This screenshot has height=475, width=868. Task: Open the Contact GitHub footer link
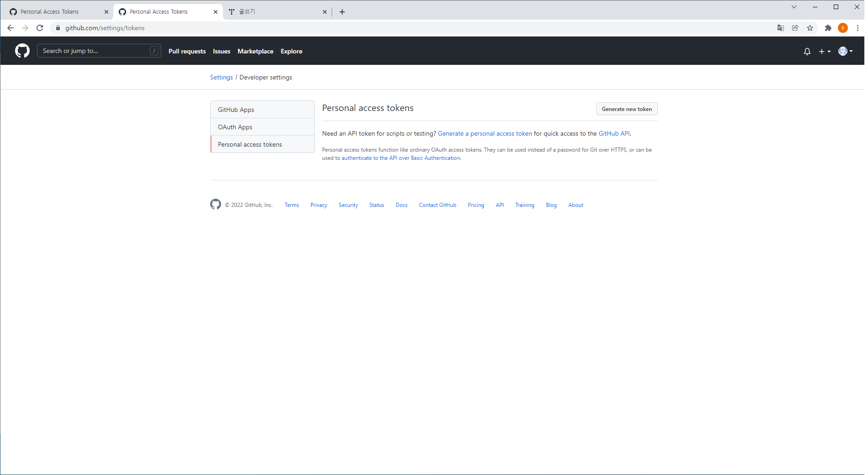point(438,205)
